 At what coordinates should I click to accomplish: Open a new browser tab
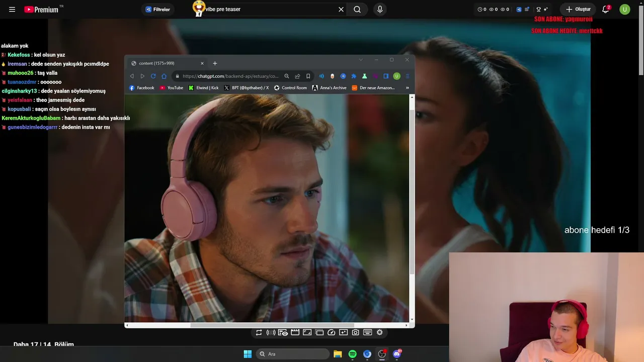click(x=215, y=63)
